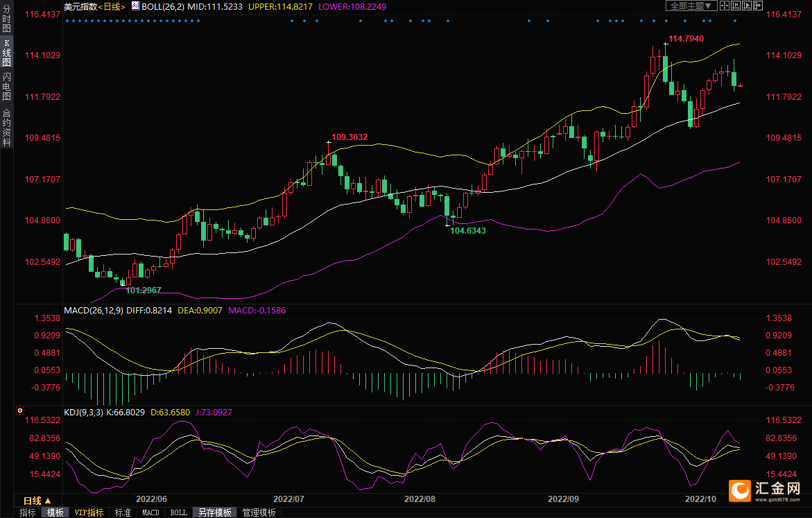This screenshot has width=812, height=518.
Task: Click the MID:111.5233 value
Action: coord(215,6)
